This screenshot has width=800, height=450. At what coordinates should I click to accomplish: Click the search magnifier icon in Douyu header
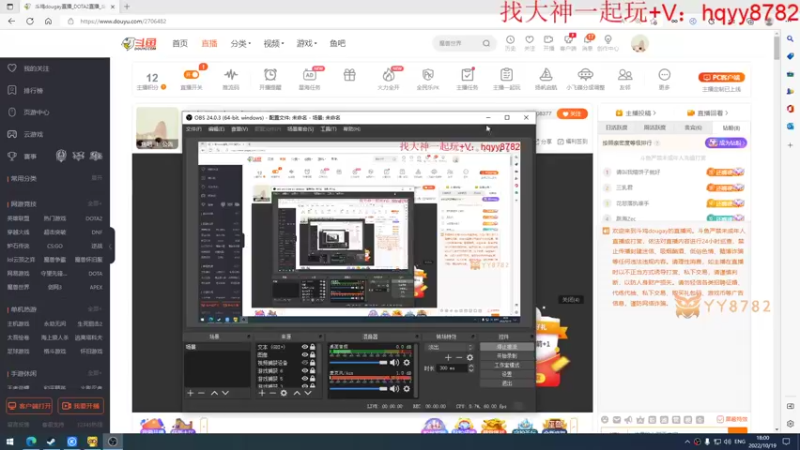pyautogui.click(x=486, y=43)
